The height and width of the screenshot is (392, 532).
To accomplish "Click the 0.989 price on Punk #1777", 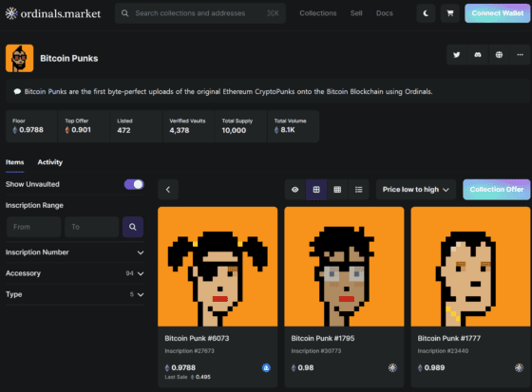I will click(x=431, y=367).
